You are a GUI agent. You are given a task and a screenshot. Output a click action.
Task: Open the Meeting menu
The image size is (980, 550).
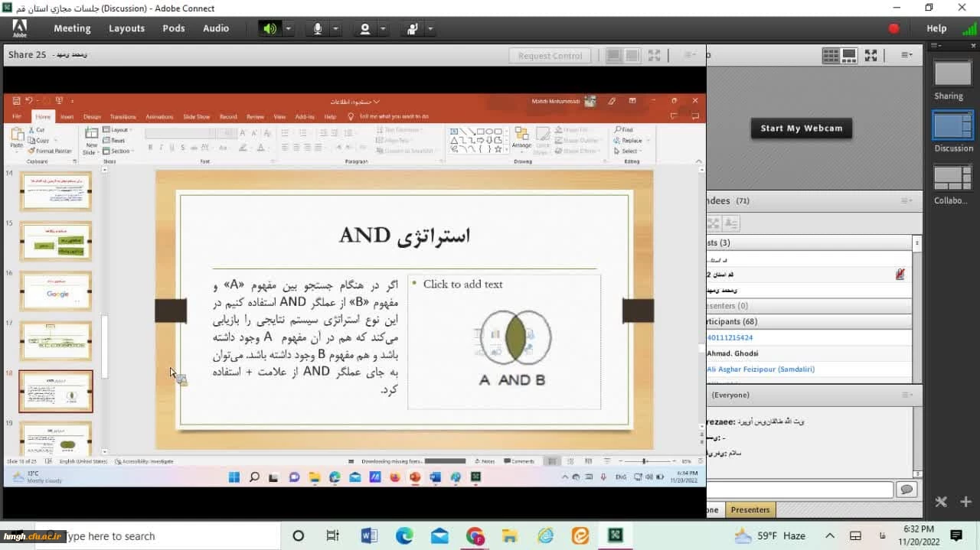(x=72, y=28)
